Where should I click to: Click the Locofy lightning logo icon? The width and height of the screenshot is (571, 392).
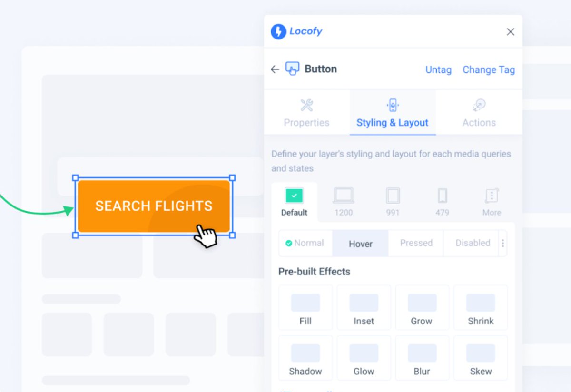click(278, 32)
